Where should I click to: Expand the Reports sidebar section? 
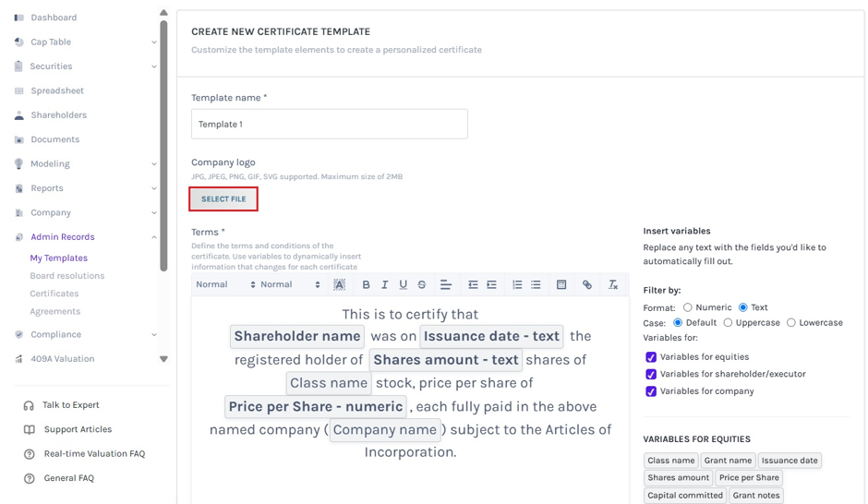coord(154,188)
